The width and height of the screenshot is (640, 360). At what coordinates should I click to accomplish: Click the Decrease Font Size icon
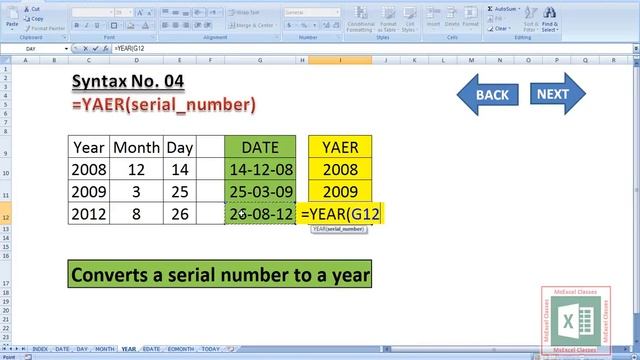coord(149,13)
